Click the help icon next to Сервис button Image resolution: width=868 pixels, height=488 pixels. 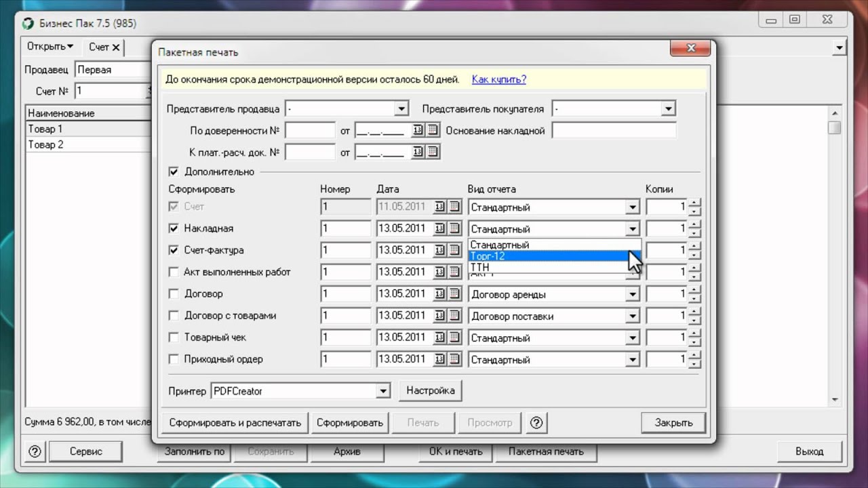click(x=35, y=451)
